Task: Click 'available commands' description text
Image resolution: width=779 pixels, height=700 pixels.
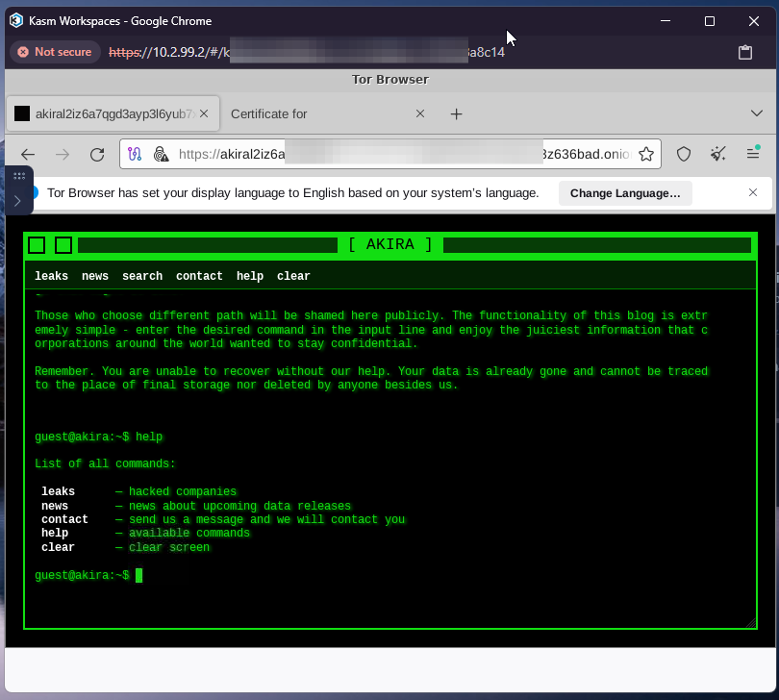Action: [x=189, y=533]
